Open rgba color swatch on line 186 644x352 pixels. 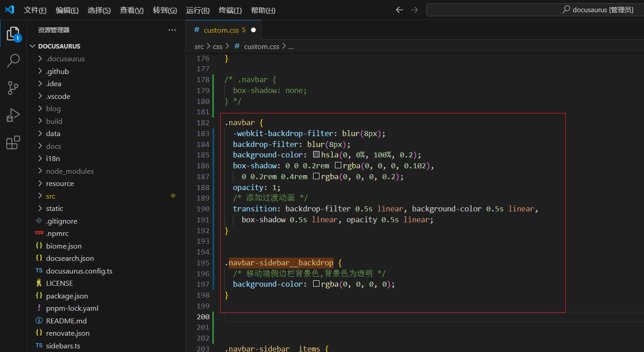pyautogui.click(x=338, y=166)
